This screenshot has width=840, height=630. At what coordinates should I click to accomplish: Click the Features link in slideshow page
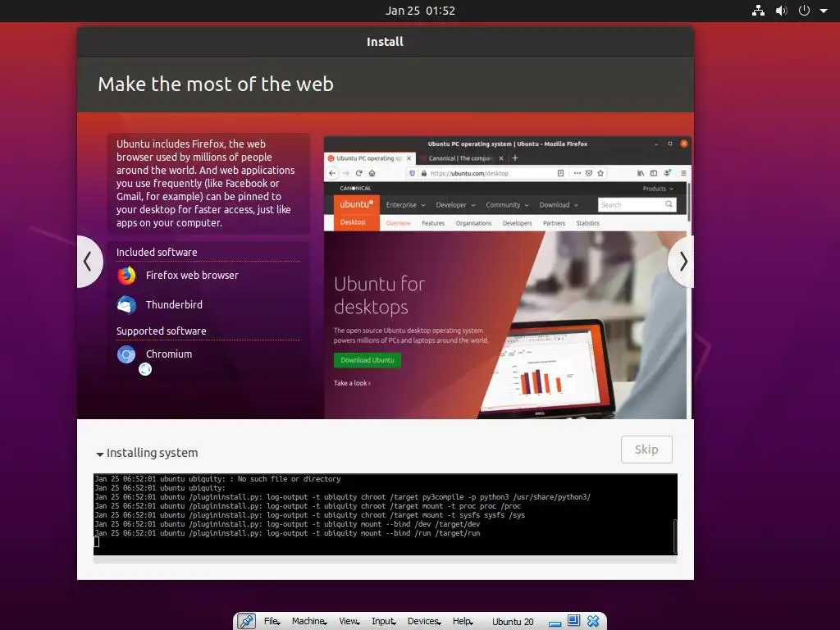(433, 223)
